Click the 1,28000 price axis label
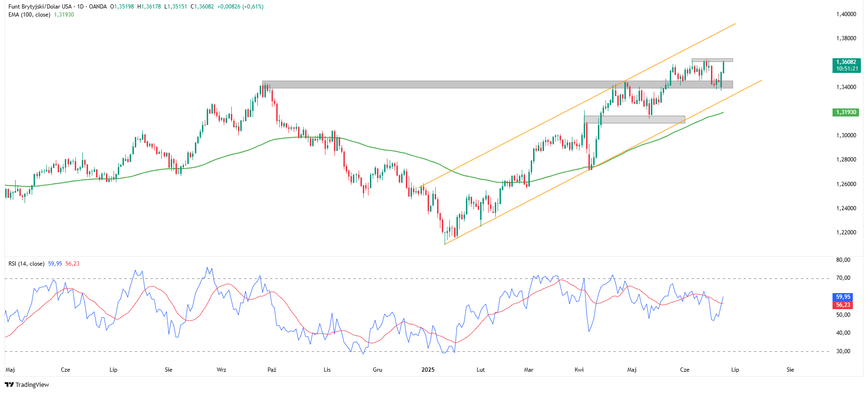 pyautogui.click(x=846, y=160)
